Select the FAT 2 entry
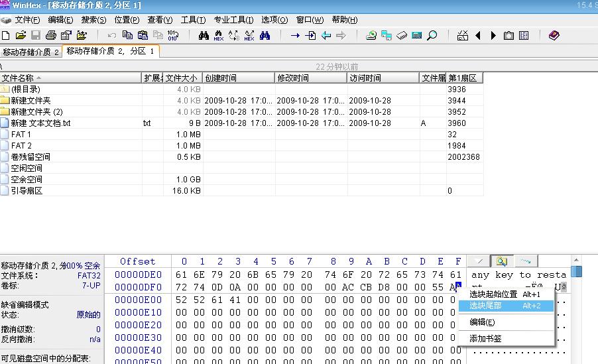 pos(241,146)
